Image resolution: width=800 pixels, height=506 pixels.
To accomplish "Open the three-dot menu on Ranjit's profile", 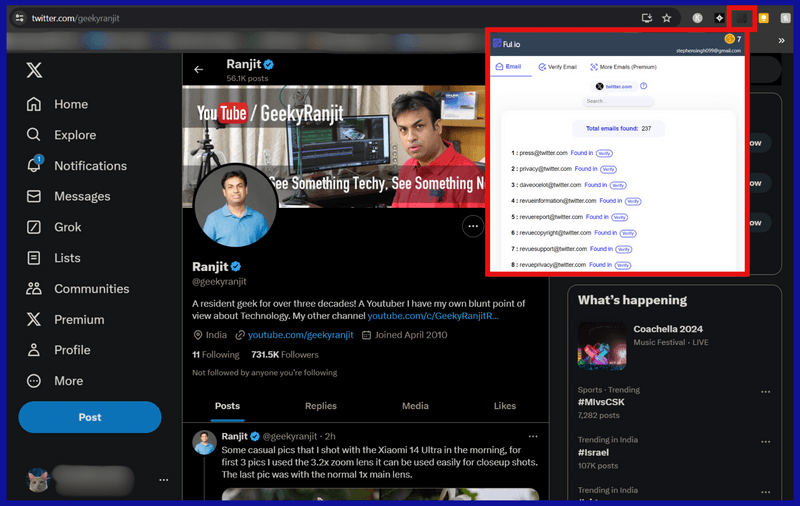I will coord(473,226).
